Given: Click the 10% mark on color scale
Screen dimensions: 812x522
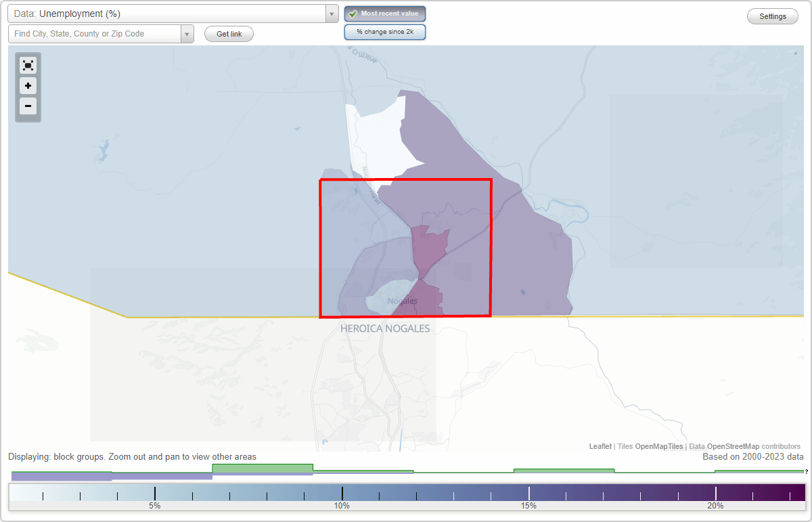Looking at the screenshot, I should [x=342, y=506].
